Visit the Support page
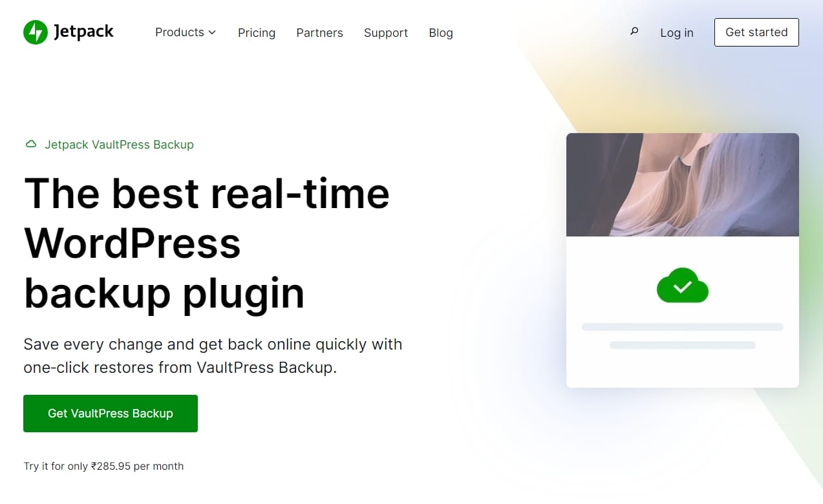 tap(386, 32)
